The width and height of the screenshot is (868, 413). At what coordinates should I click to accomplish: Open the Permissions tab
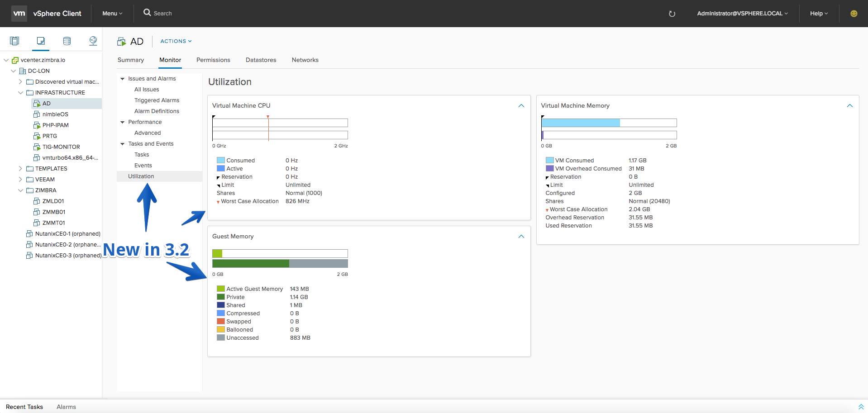click(x=213, y=60)
